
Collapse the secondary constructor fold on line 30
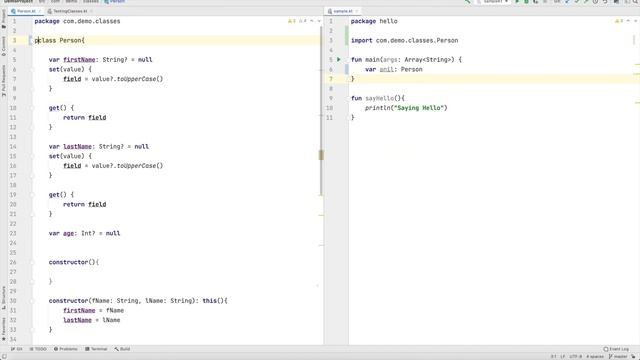32,301
